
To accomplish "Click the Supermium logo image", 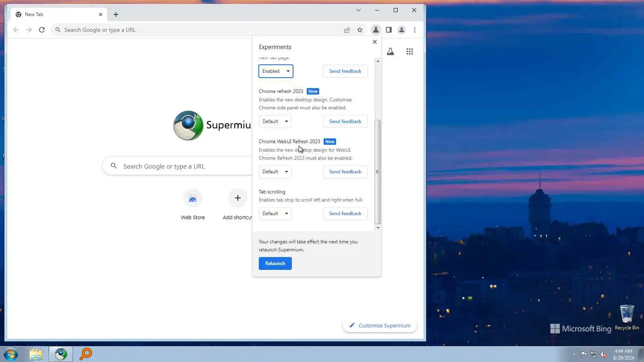I will click(188, 125).
